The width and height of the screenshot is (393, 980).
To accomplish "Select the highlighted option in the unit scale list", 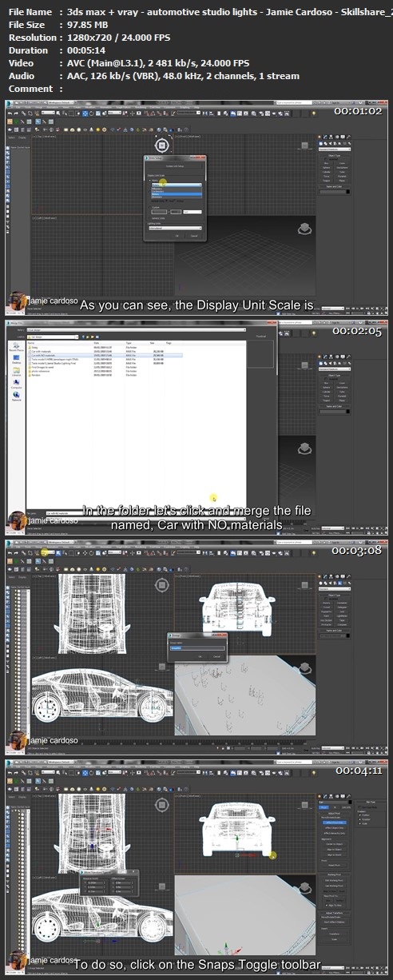I will tap(177, 194).
